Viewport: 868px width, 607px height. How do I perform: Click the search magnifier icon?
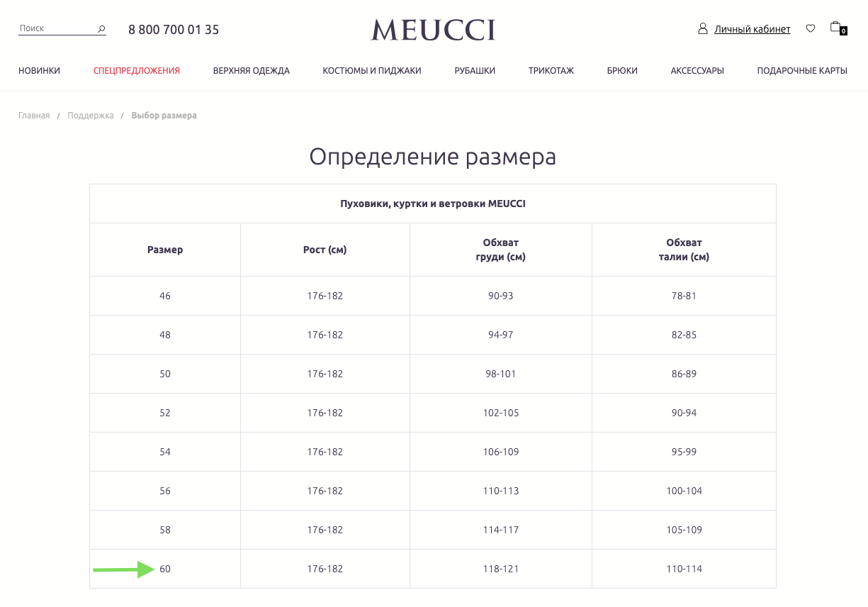101,29
